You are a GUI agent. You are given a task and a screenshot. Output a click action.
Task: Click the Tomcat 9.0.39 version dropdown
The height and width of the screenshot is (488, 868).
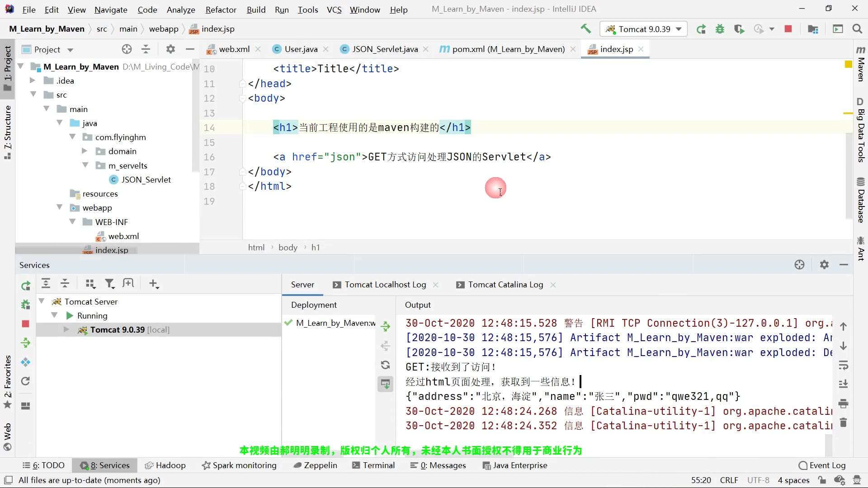(x=644, y=28)
